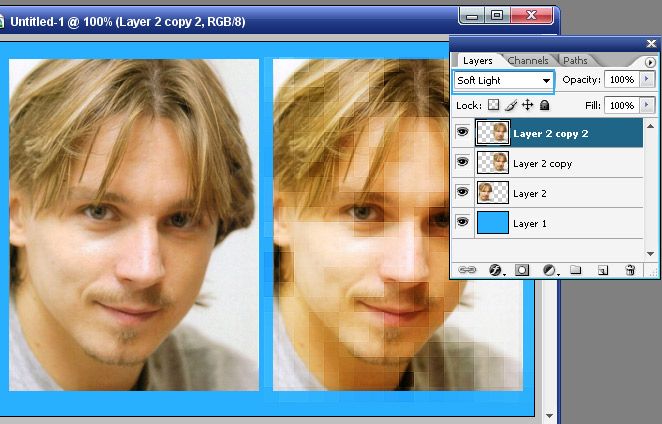Click the Fill value field

622,105
